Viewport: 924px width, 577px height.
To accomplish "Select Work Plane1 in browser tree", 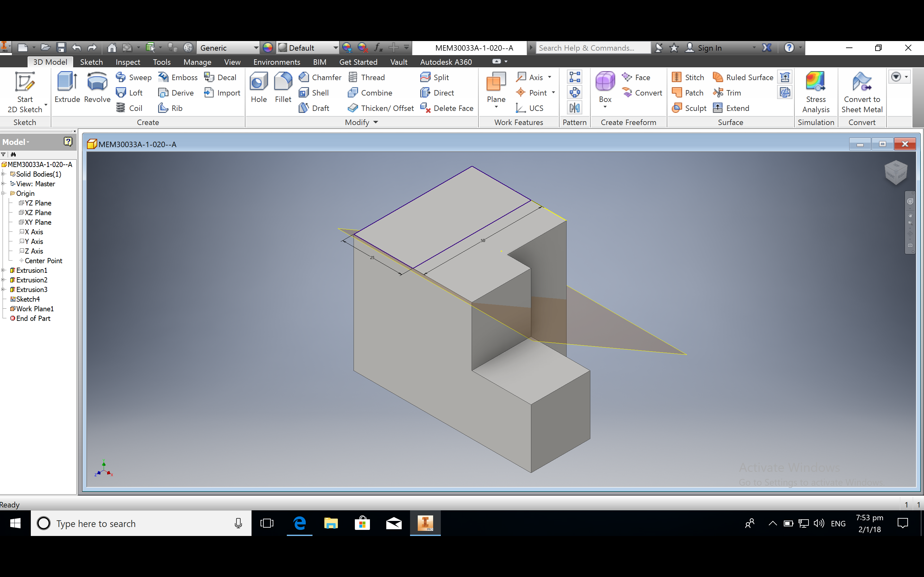I will point(35,309).
